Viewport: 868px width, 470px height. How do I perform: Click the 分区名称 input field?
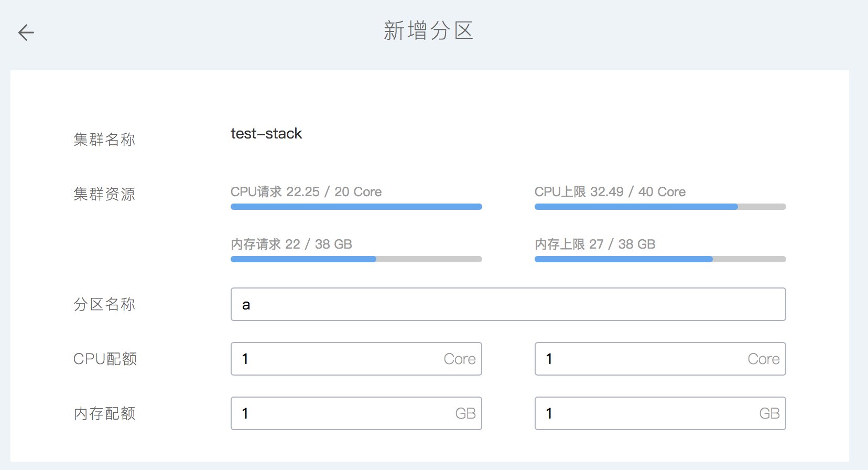[x=507, y=304]
